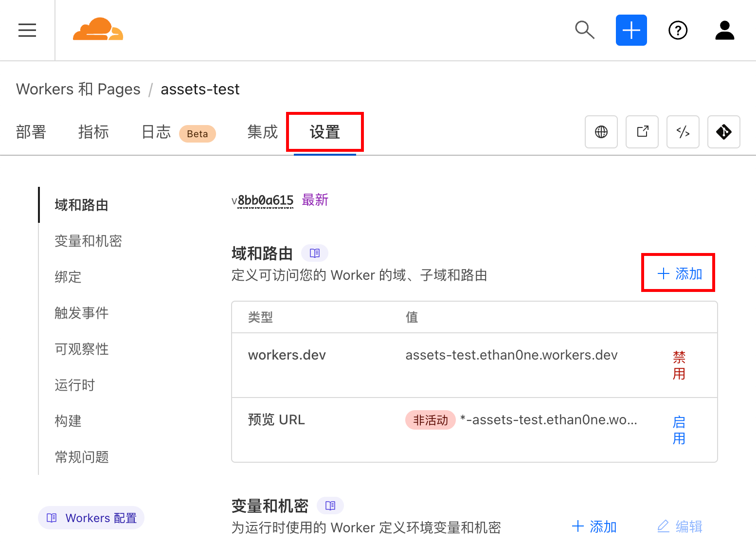This screenshot has width=756, height=543.
Task: Click 禁用 for the workers.dev row
Action: pyautogui.click(x=679, y=365)
